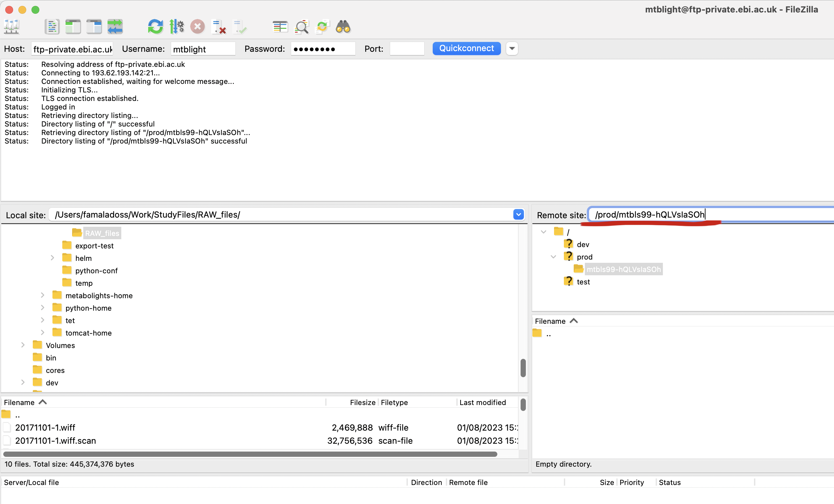Select file 20171101-1.wiff
The width and height of the screenshot is (834, 504).
[45, 428]
